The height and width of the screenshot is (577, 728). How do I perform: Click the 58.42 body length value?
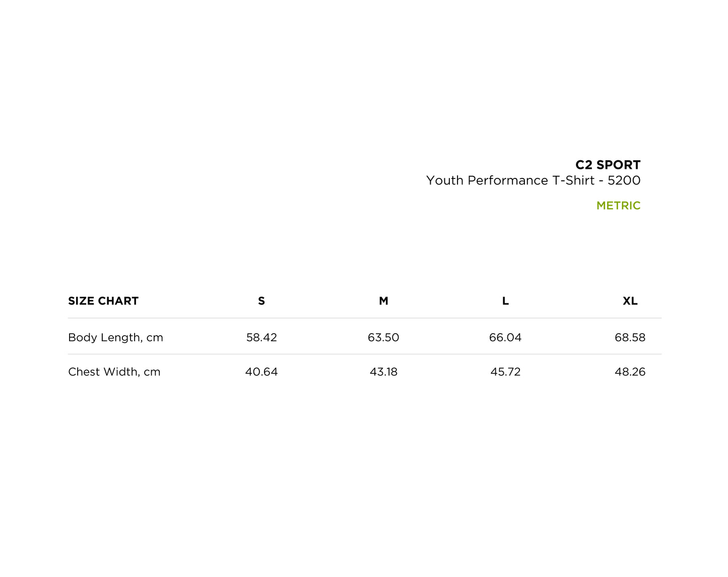[261, 338]
